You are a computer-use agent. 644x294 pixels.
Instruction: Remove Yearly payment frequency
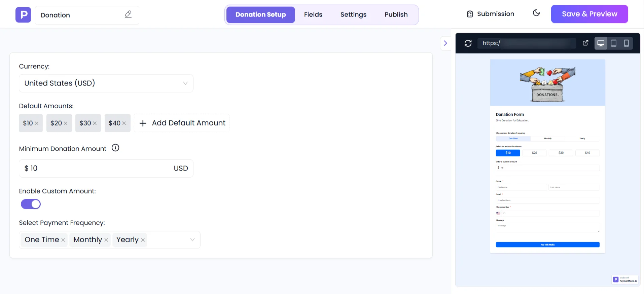(143, 240)
